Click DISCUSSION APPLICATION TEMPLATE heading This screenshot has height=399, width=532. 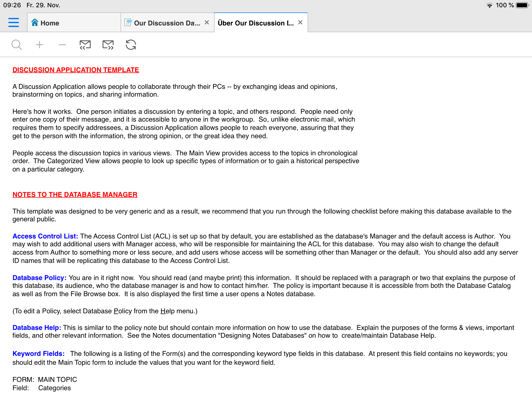pos(76,70)
